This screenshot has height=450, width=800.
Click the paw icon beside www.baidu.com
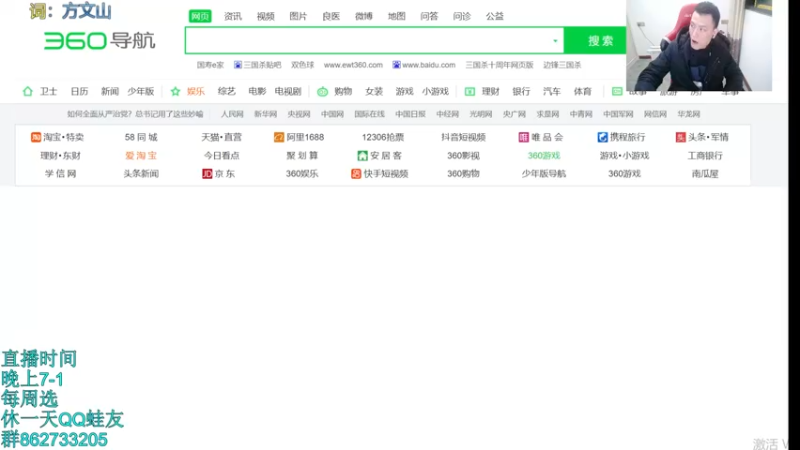tap(396, 65)
